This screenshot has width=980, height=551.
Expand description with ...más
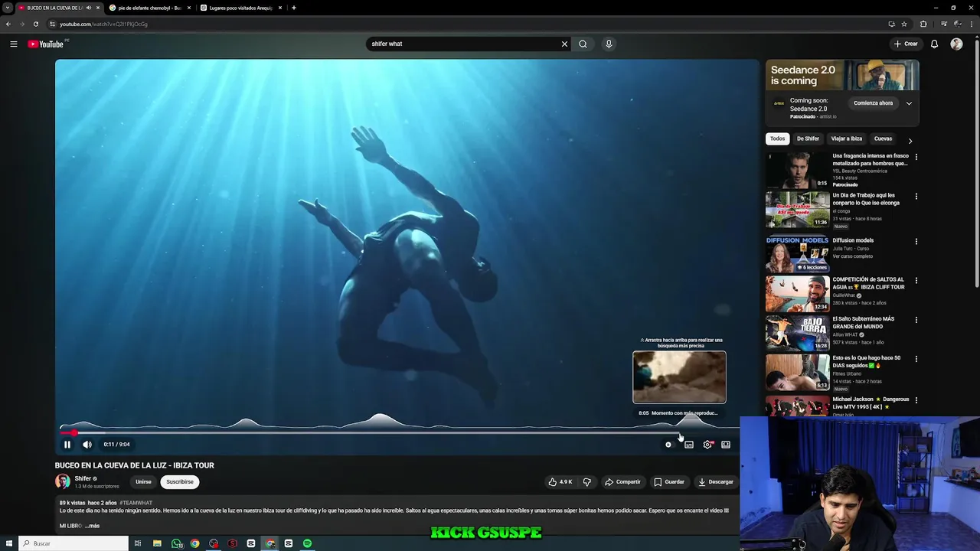pyautogui.click(x=93, y=526)
